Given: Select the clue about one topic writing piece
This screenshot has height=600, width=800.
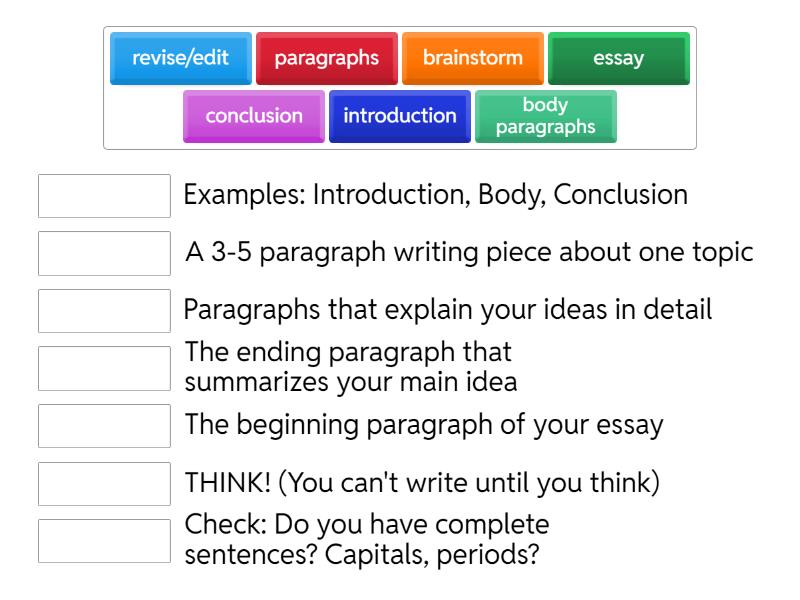Looking at the screenshot, I should click(x=465, y=252).
